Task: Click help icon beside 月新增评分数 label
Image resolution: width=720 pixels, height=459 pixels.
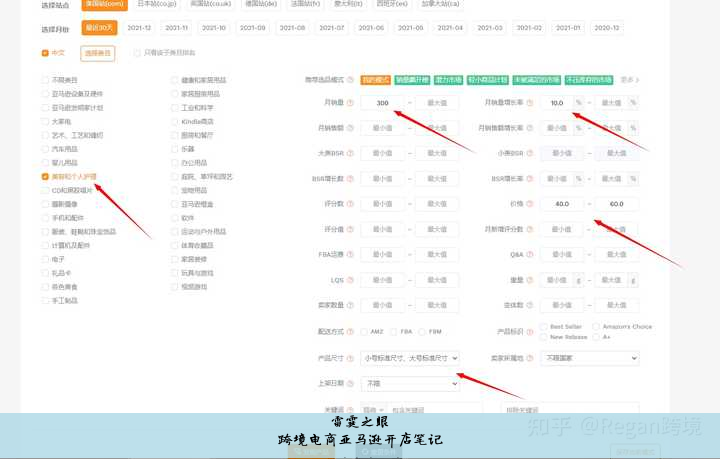Action: click(x=529, y=229)
